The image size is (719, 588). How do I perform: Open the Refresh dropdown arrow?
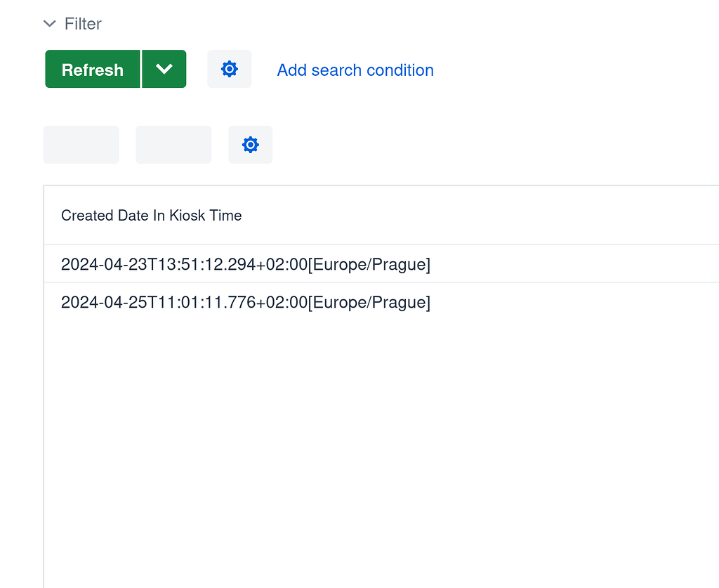164,69
